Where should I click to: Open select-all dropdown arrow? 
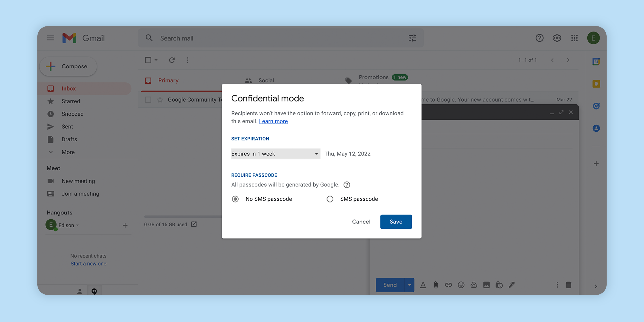(x=156, y=60)
